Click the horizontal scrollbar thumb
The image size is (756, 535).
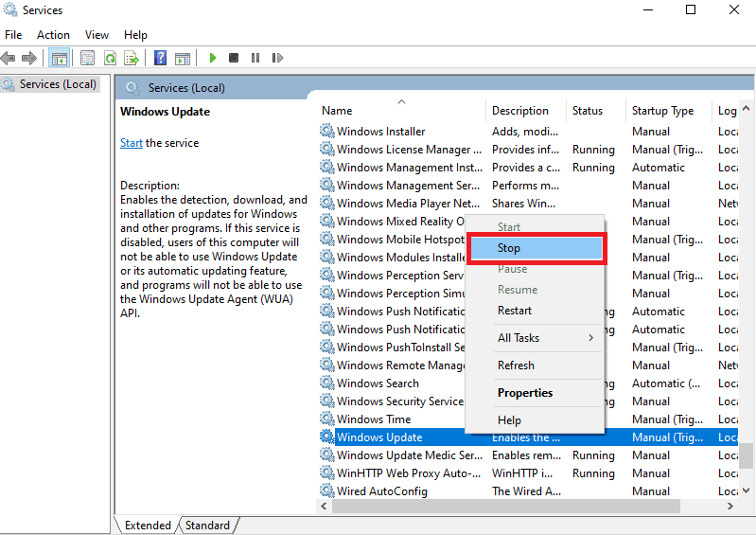tap(506, 506)
